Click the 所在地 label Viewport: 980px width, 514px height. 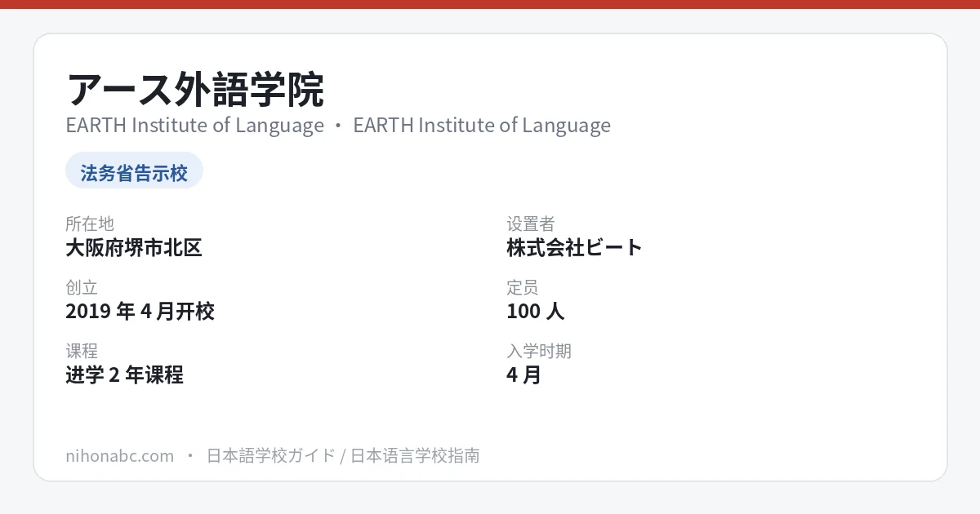(x=90, y=224)
